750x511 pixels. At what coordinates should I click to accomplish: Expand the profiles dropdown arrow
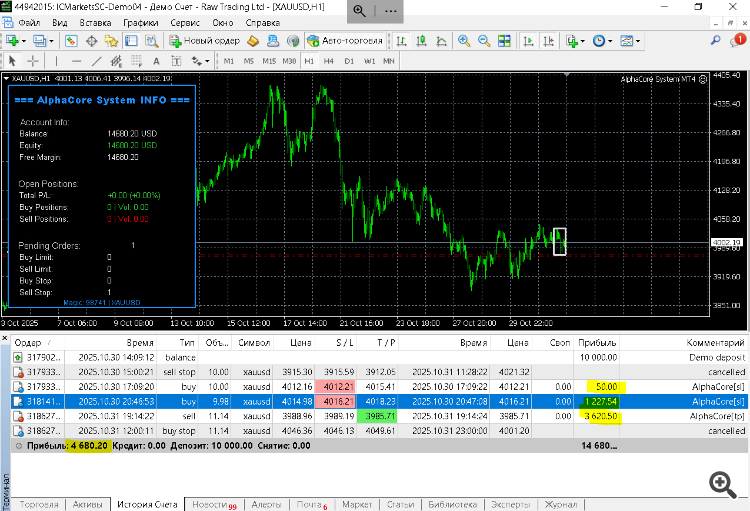coord(53,41)
